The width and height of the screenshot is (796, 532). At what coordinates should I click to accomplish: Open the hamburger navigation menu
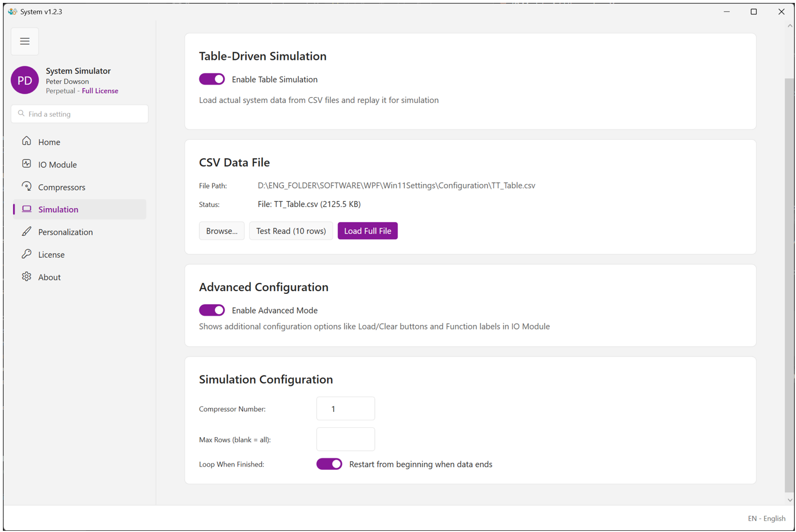[25, 41]
